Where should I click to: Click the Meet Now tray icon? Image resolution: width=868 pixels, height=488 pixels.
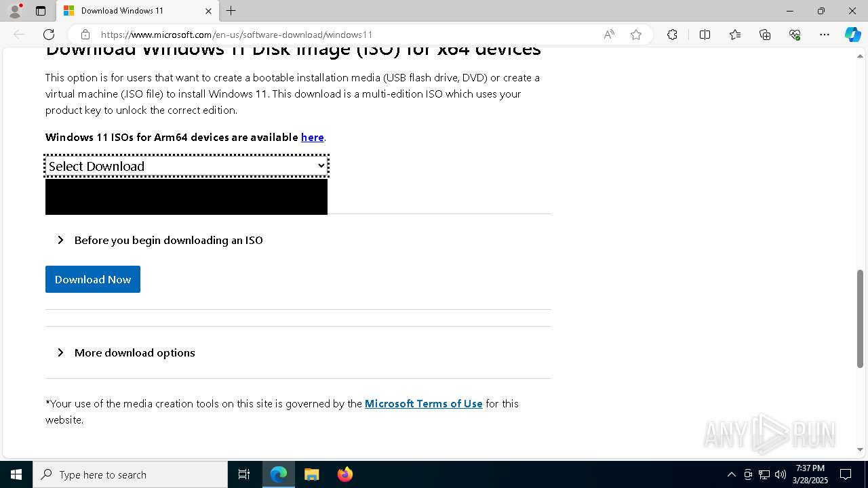point(747,474)
